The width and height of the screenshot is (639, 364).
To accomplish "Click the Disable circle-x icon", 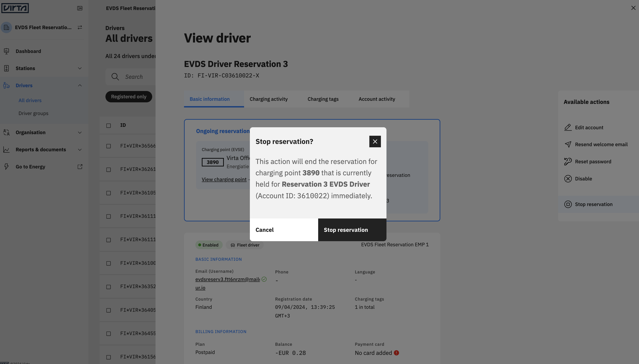I will click(568, 179).
